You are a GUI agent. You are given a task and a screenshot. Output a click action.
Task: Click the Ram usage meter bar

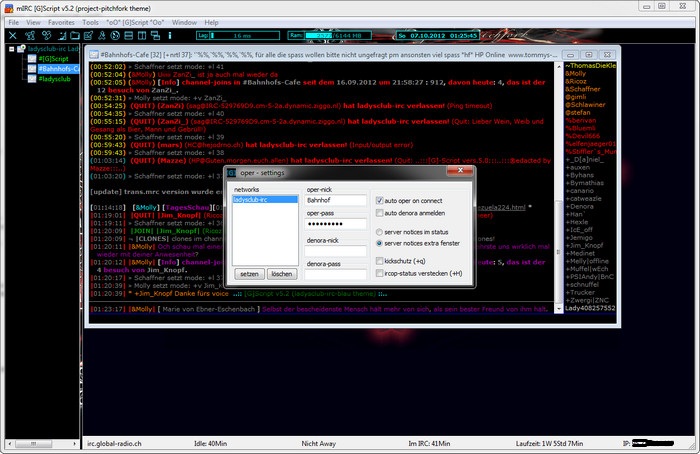[x=330, y=35]
